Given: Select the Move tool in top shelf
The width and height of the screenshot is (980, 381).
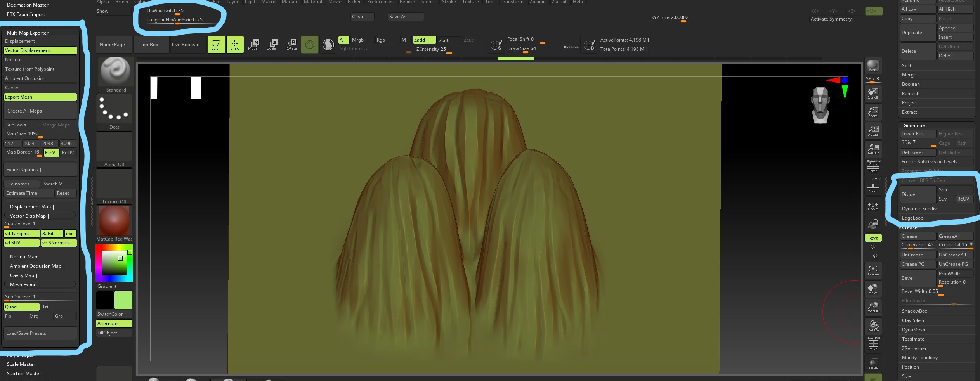Looking at the screenshot, I should click(253, 44).
